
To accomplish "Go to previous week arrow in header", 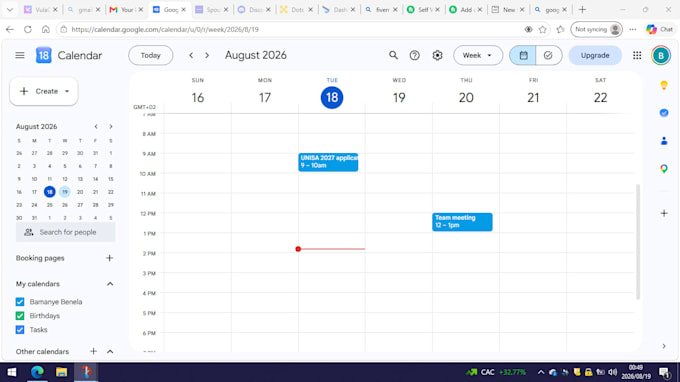I will [191, 56].
